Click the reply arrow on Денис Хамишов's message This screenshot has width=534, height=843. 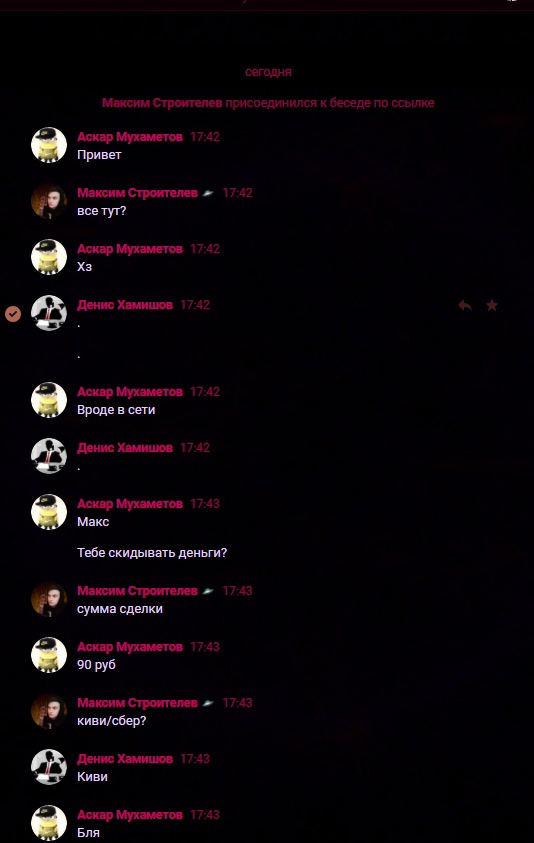point(465,305)
